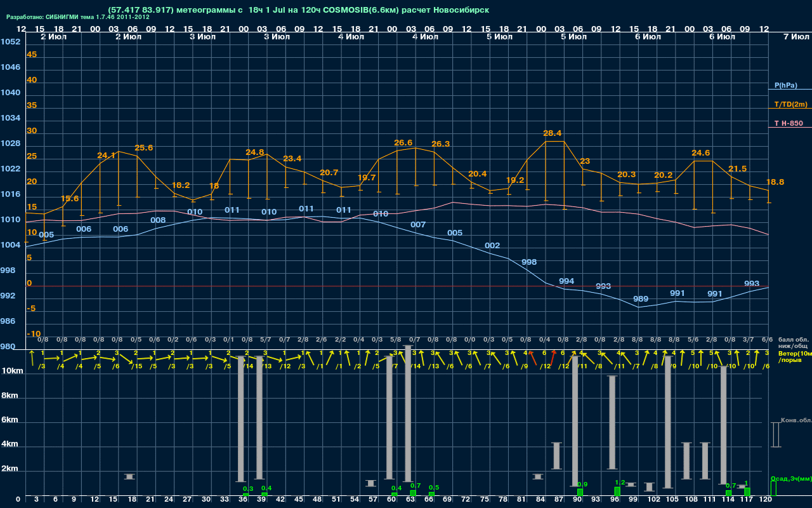The height and width of the screenshot is (508, 812).
Task: Click the 'Разработано: СИБНИГМИ' credit line
Action: tap(78, 17)
